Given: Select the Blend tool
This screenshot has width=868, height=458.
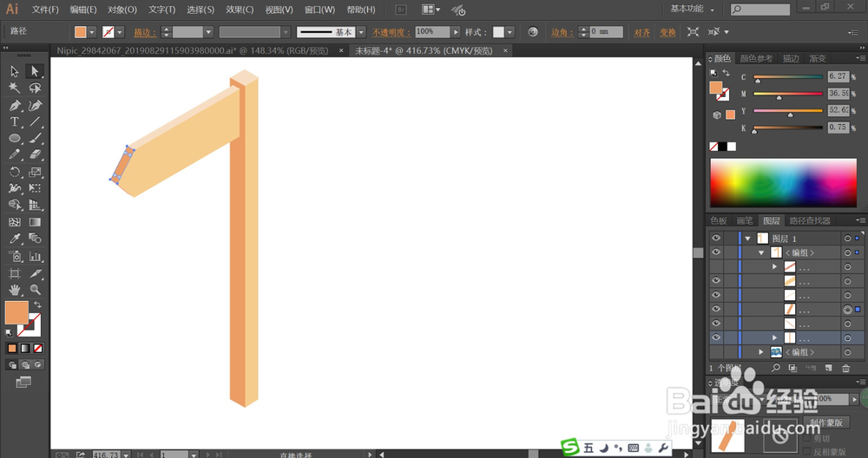Looking at the screenshot, I should [x=35, y=239].
